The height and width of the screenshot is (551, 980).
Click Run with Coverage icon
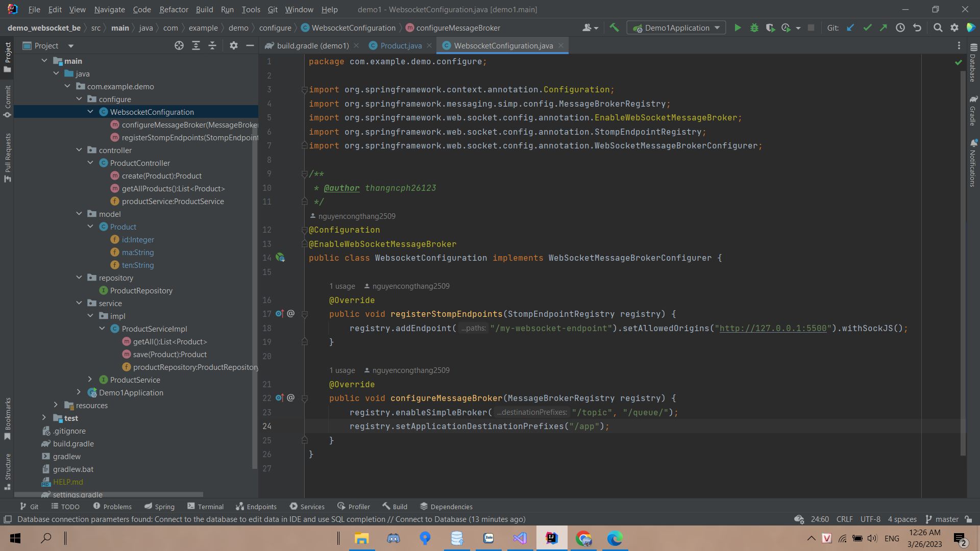coord(770,28)
